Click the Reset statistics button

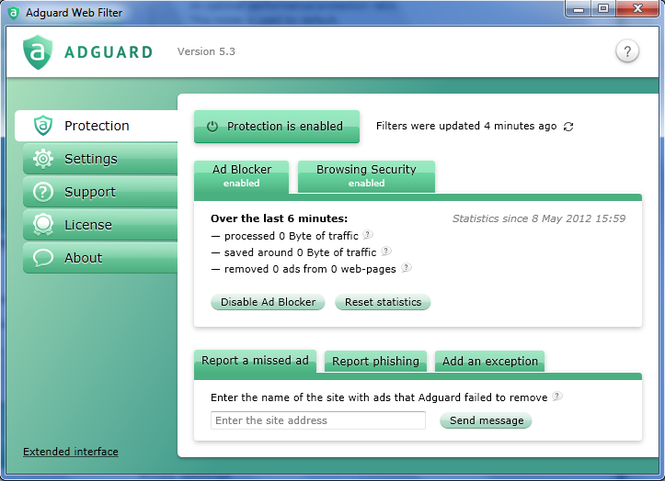[x=383, y=302]
